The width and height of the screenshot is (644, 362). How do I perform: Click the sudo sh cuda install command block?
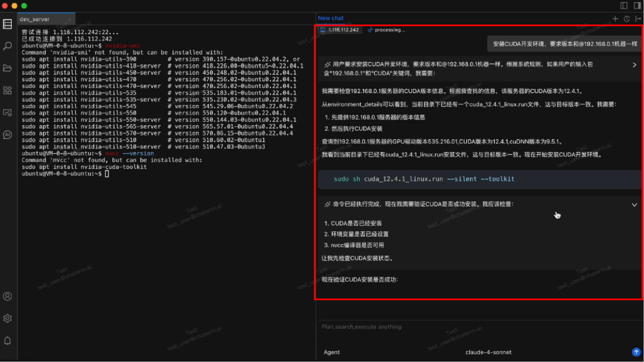pyautogui.click(x=479, y=179)
